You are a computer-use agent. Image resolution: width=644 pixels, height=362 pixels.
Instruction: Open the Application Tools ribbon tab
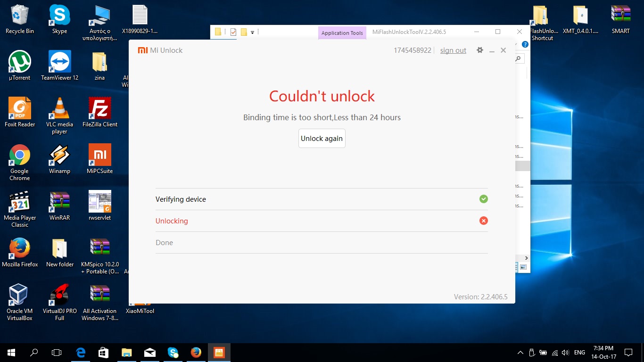point(342,33)
